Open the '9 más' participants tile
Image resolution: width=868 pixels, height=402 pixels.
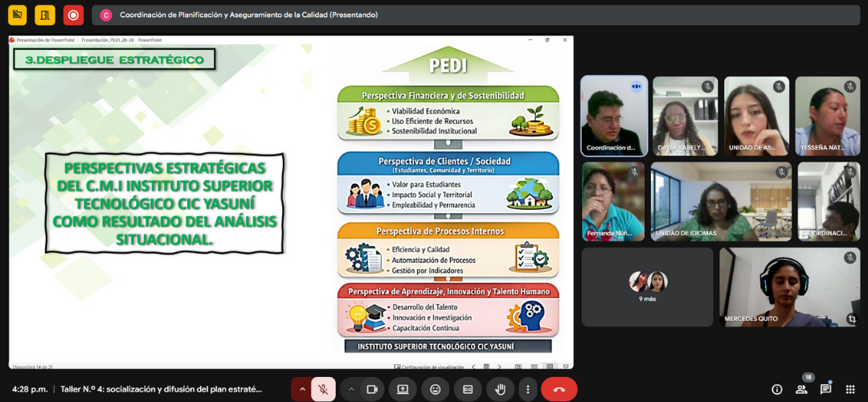[647, 286]
